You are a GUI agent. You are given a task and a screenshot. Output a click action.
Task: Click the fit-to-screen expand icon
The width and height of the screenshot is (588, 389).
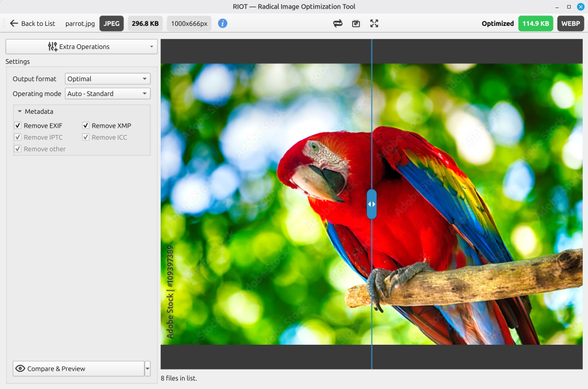click(374, 23)
